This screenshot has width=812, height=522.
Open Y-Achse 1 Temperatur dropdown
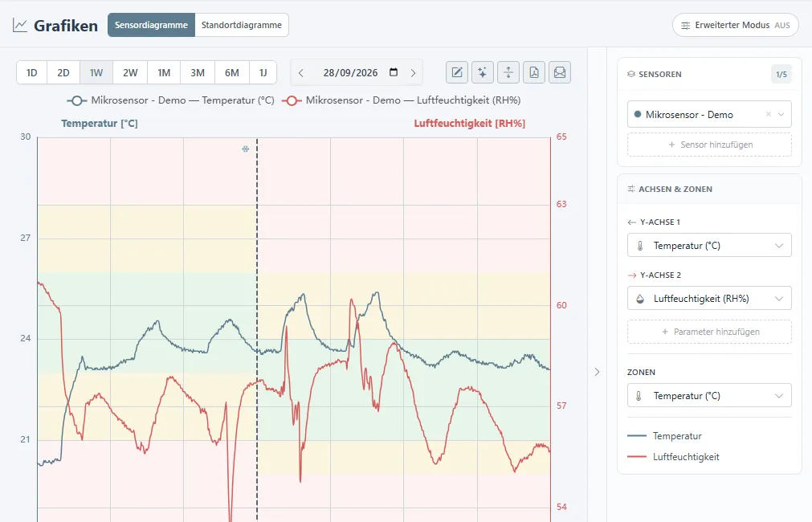pos(709,246)
